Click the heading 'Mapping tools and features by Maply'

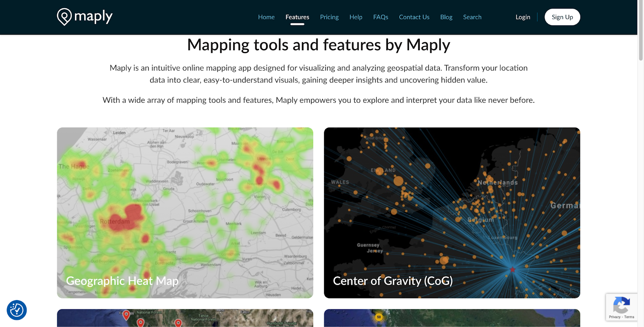tap(319, 45)
